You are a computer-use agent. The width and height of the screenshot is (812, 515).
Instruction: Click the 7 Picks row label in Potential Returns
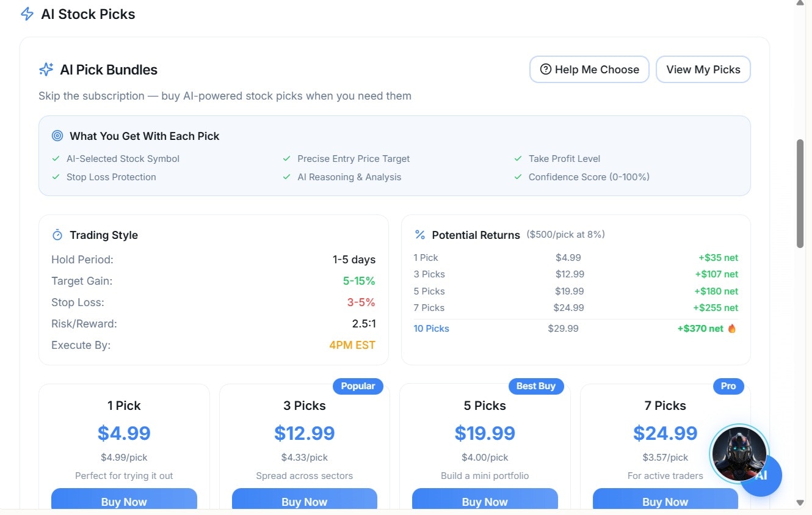(x=429, y=308)
